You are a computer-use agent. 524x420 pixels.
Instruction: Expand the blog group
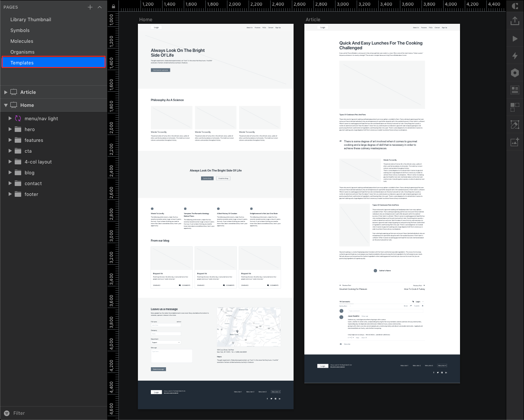pos(10,173)
